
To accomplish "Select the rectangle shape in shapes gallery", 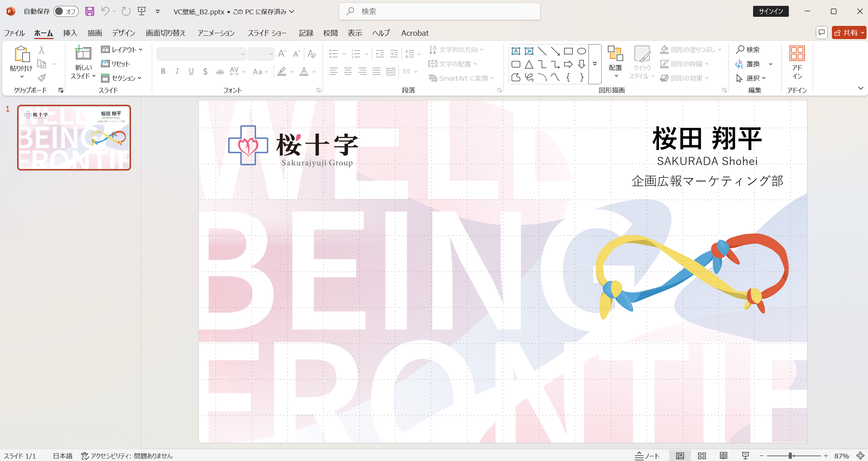I will [568, 51].
